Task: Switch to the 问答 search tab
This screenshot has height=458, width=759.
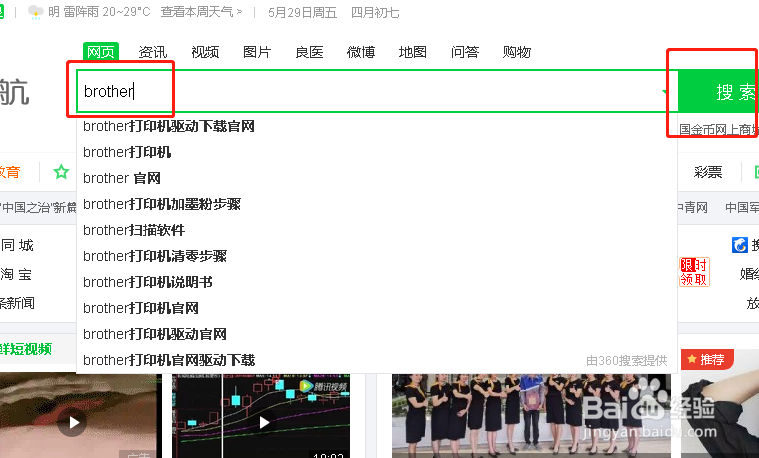Action: tap(465, 52)
